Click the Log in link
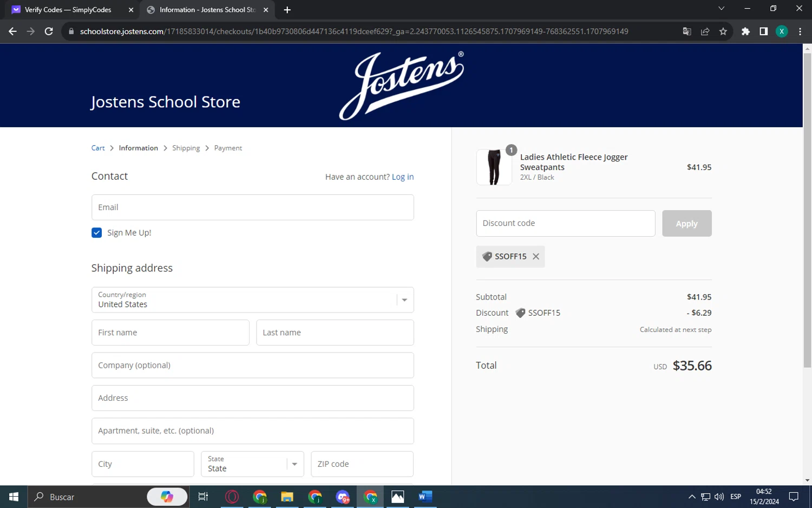This screenshot has height=508, width=812. pyautogui.click(x=403, y=177)
